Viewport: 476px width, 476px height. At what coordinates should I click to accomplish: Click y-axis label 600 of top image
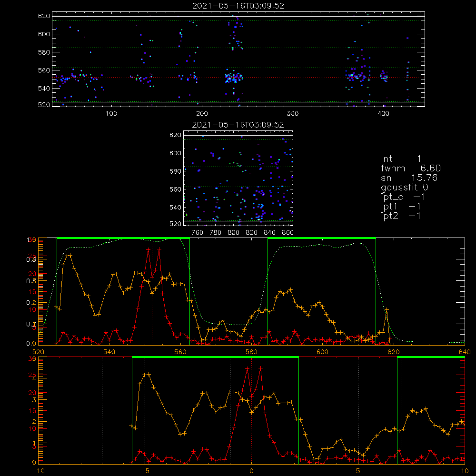[x=44, y=34]
